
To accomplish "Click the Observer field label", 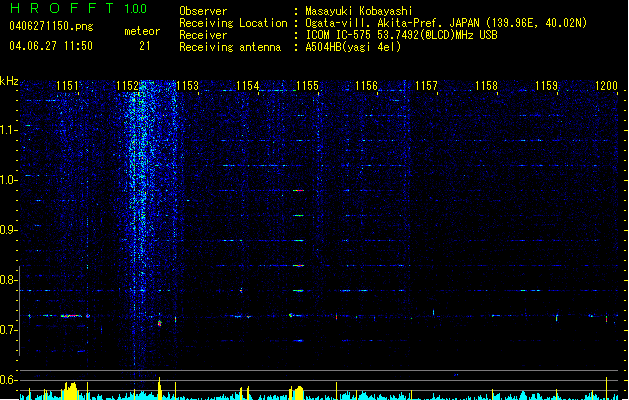I will (203, 11).
